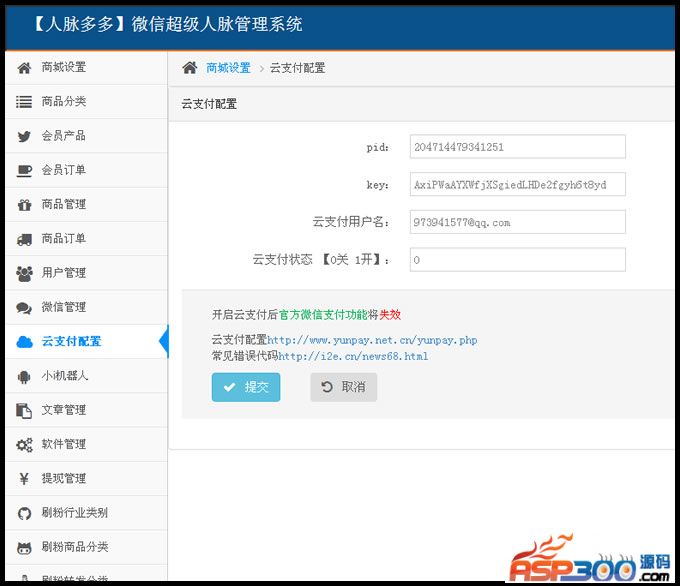Click the gift icon next to 商品管理

coord(24,205)
